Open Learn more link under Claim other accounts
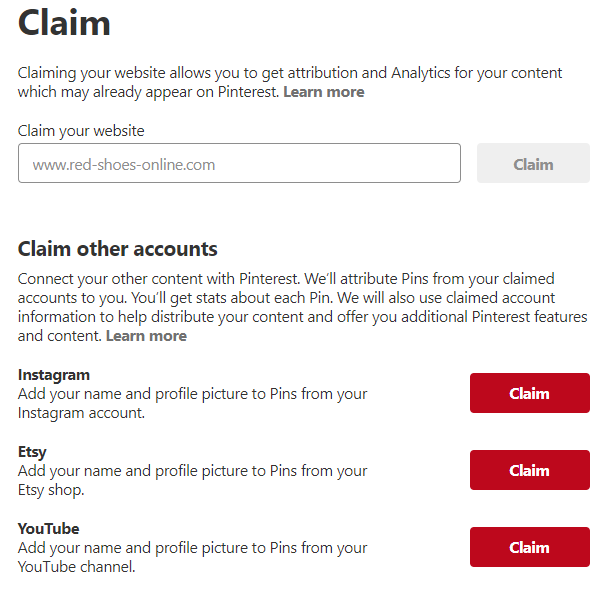Viewport: 602px width, 602px height. [146, 336]
